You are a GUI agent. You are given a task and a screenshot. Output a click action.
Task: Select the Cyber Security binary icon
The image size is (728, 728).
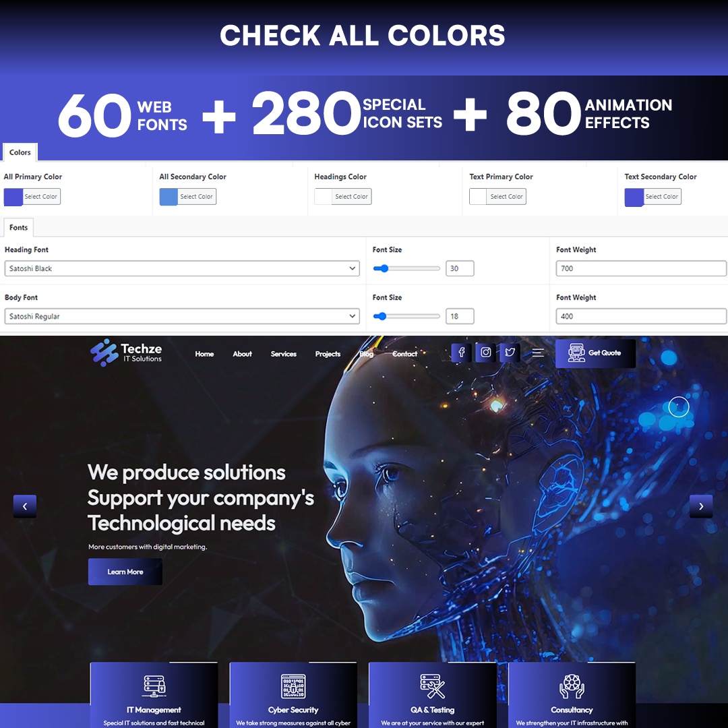pos(293,686)
